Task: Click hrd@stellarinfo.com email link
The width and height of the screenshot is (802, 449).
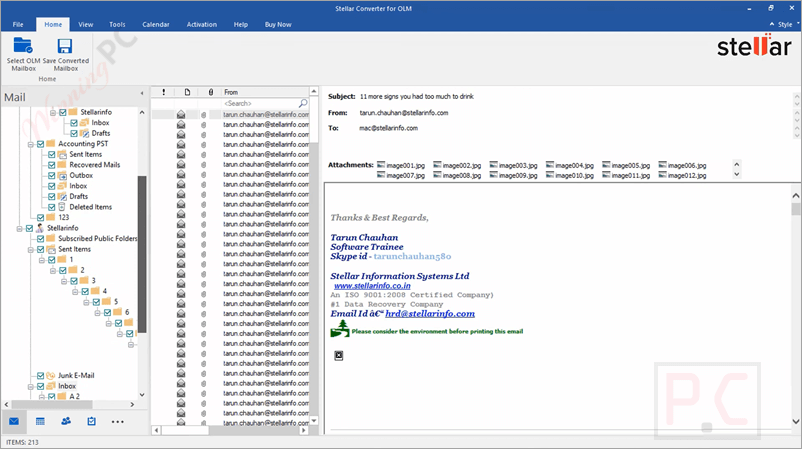Action: (430, 313)
